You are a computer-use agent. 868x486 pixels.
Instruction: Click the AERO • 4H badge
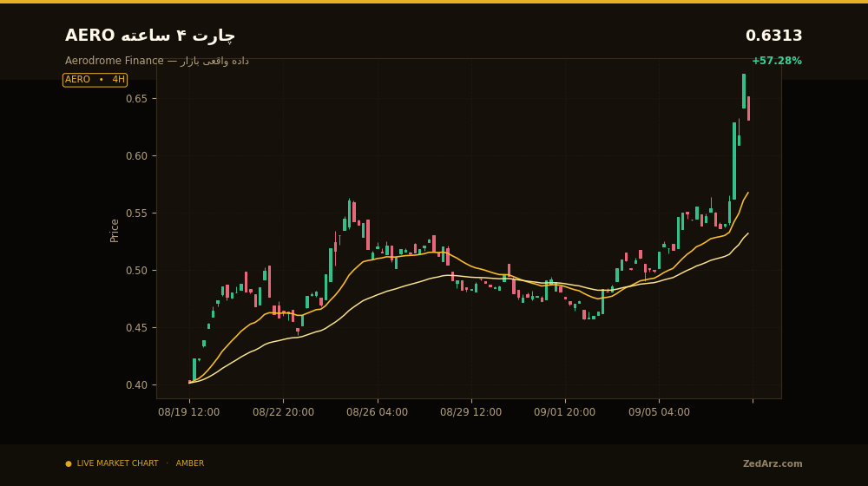click(x=95, y=80)
